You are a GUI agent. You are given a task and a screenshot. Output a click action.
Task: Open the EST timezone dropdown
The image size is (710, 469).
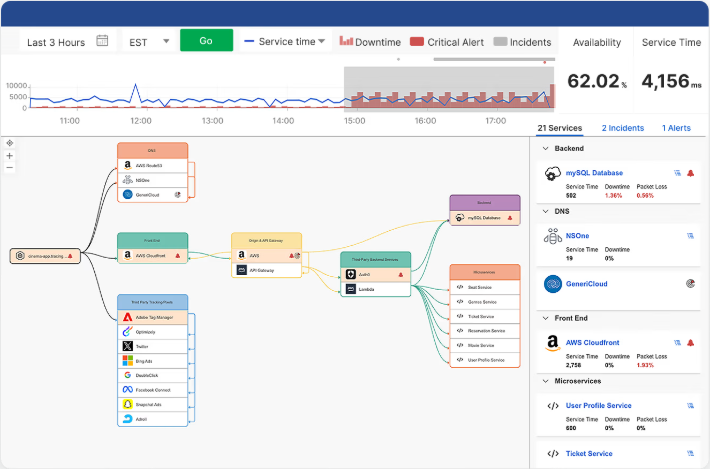coord(149,42)
